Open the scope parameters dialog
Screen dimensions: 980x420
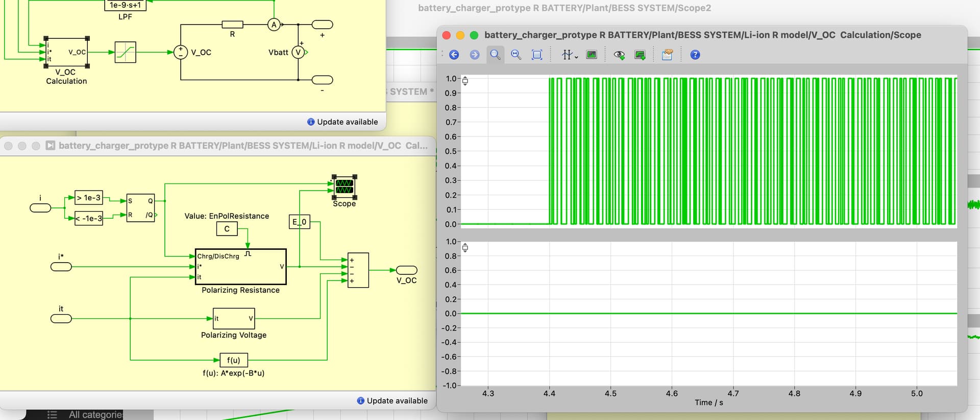(667, 55)
